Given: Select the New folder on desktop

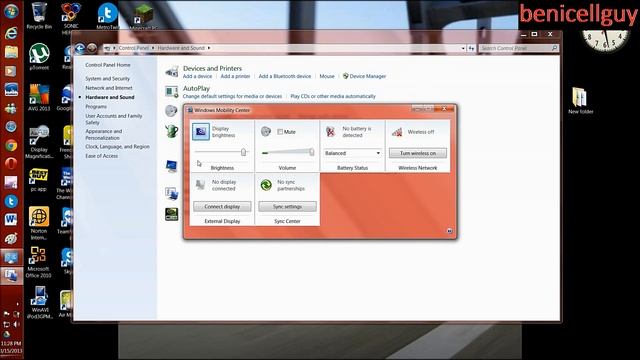Looking at the screenshot, I should click(580, 100).
